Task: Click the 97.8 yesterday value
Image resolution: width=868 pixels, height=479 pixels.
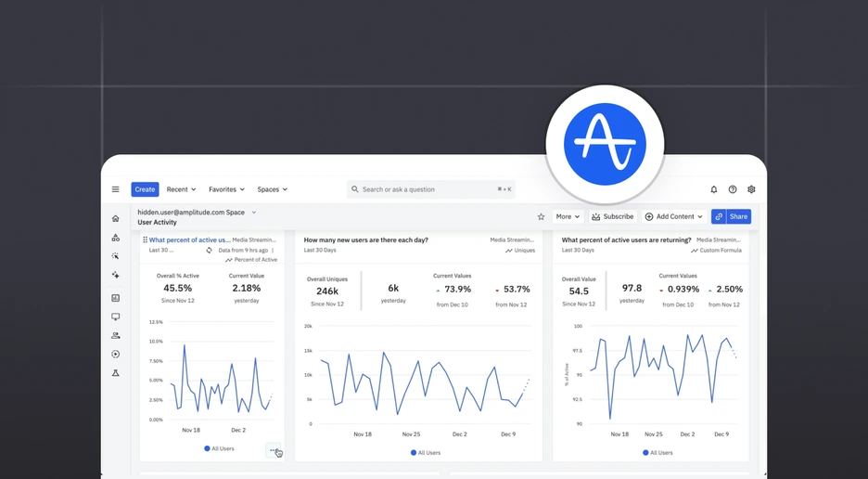Action: (x=632, y=289)
